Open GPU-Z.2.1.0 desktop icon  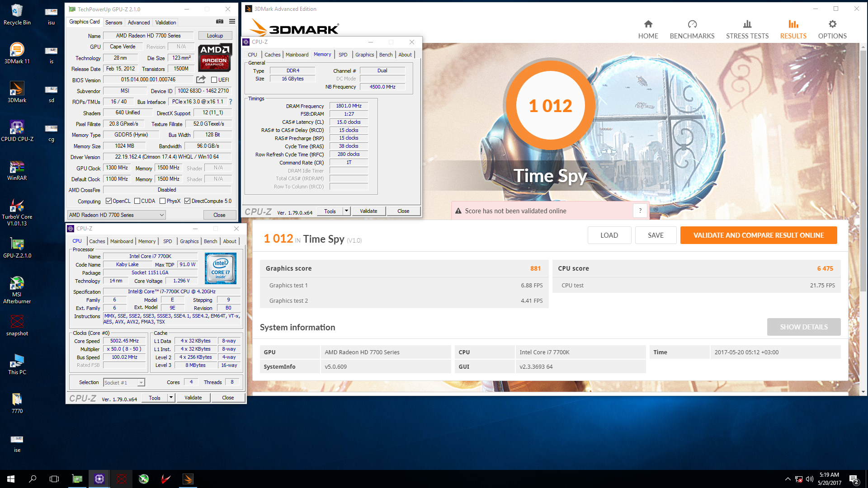tap(17, 248)
